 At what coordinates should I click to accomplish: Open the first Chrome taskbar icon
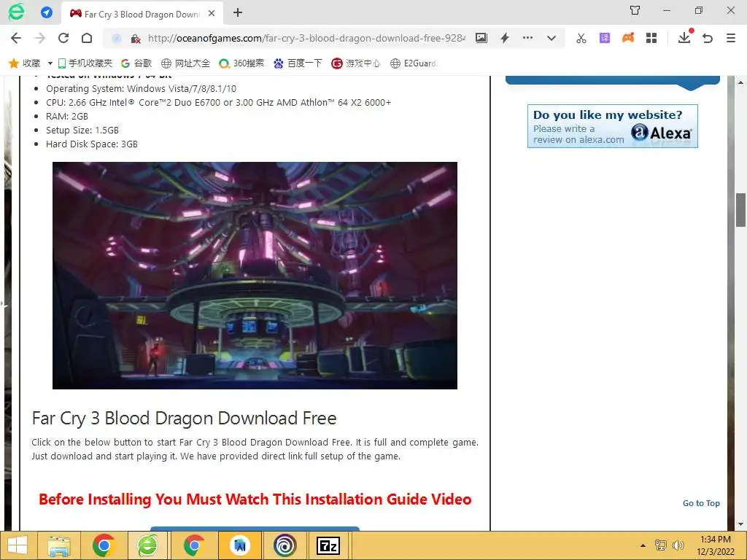(104, 545)
